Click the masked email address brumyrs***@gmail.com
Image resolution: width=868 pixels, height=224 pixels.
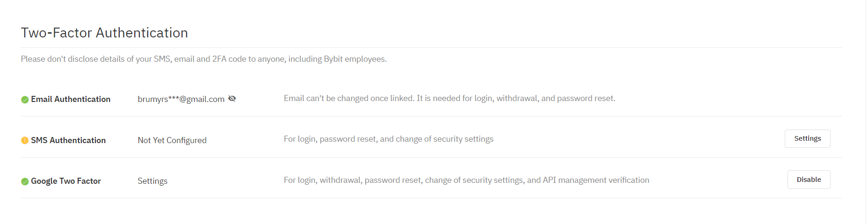pos(181,99)
